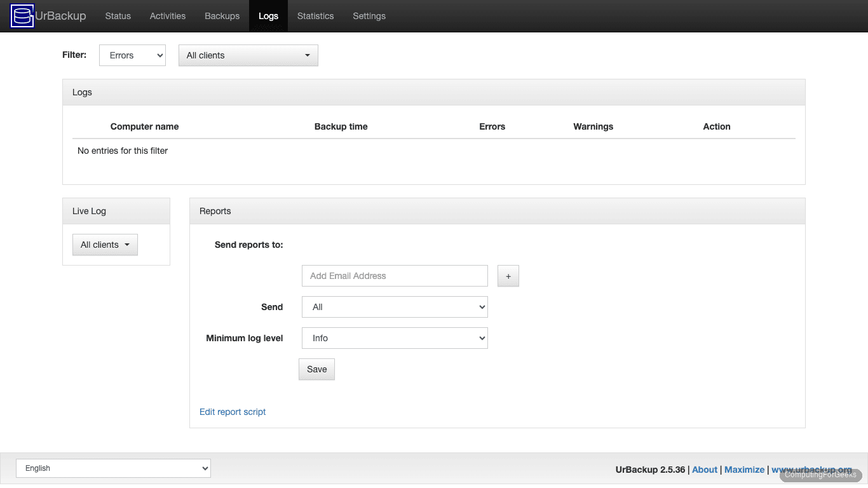Open the Errors filter dropdown
Image resolution: width=868 pixels, height=488 pixels.
pyautogui.click(x=132, y=55)
